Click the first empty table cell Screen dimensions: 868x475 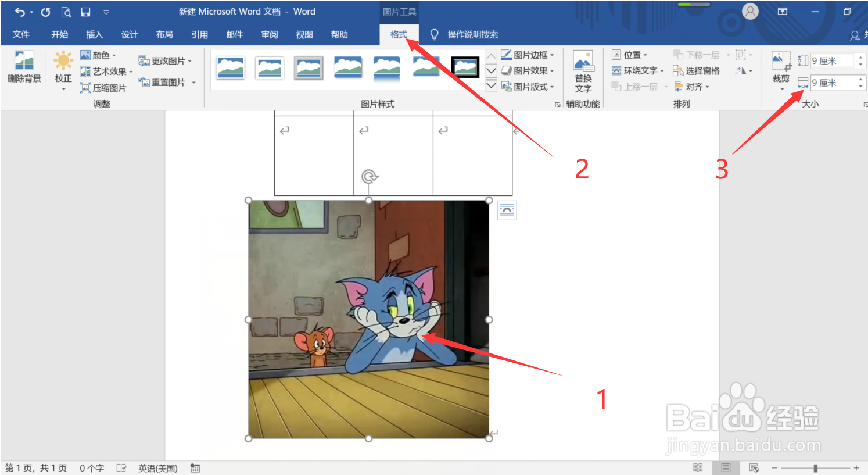(314, 155)
